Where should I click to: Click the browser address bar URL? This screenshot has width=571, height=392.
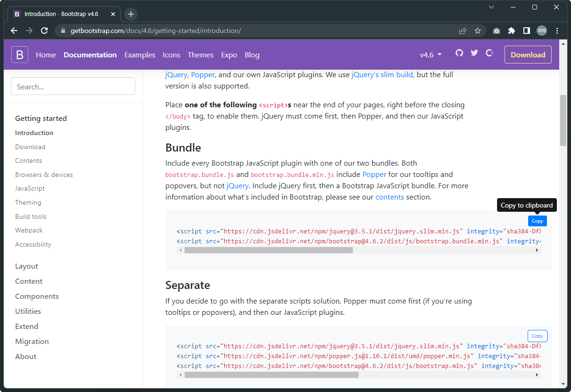(x=155, y=31)
